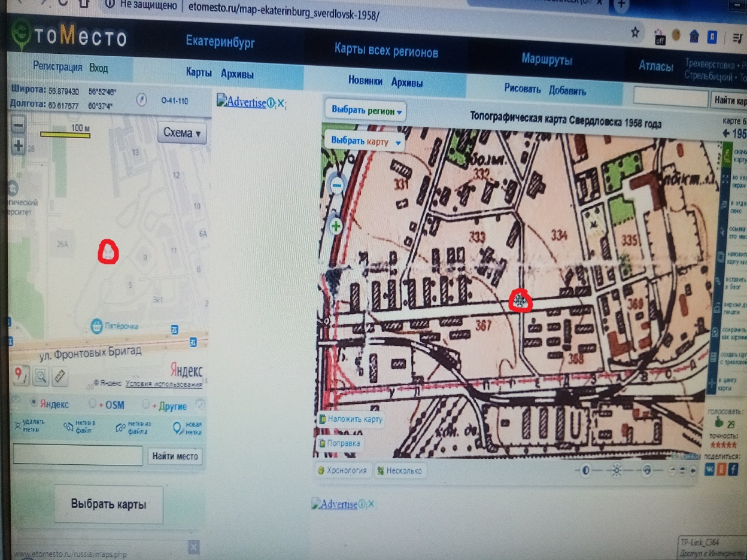Click the Регистрация link
This screenshot has height=560, width=747.
click(x=57, y=67)
